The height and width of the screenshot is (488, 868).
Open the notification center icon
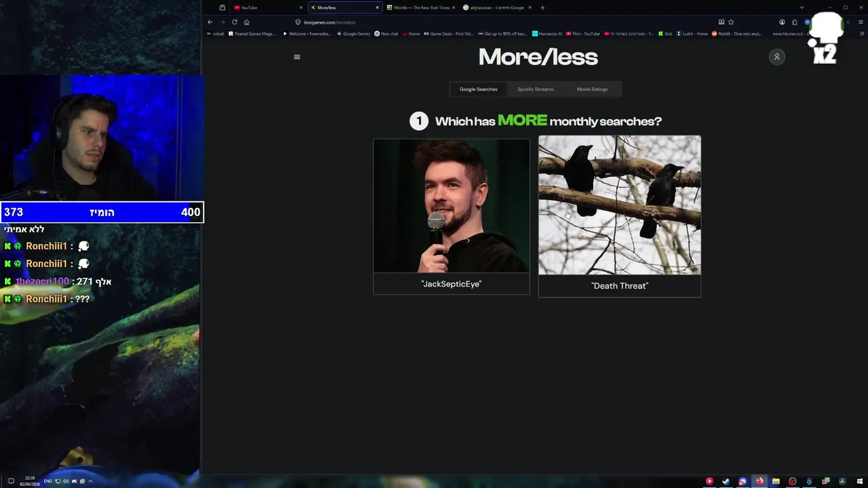coord(11,481)
